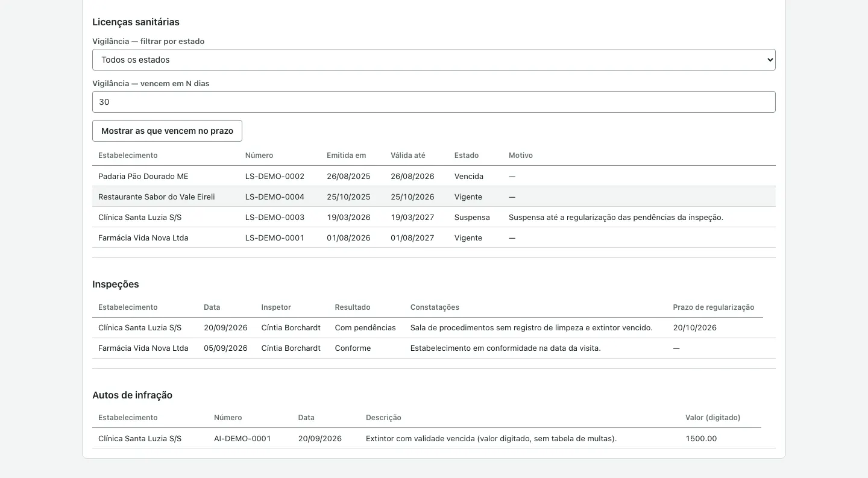Viewport: 868px width, 478px height.
Task: Click license number LS-DEMO-0003
Action: 274,218
